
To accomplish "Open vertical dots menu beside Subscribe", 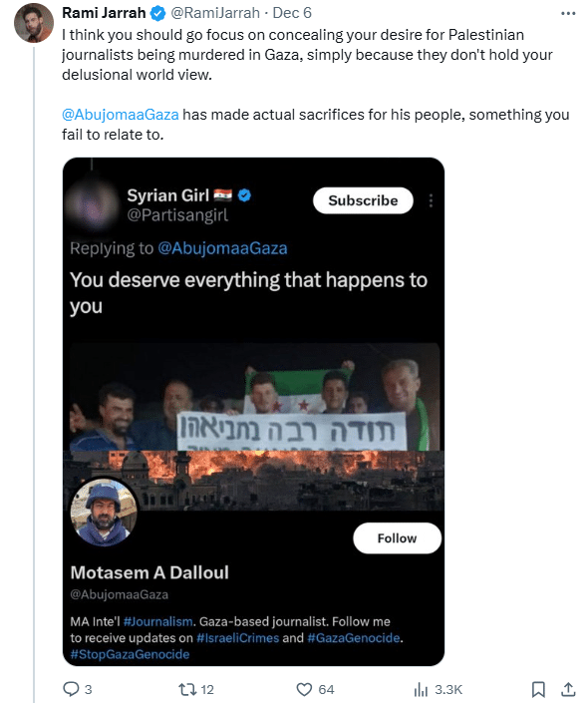I will click(431, 200).
